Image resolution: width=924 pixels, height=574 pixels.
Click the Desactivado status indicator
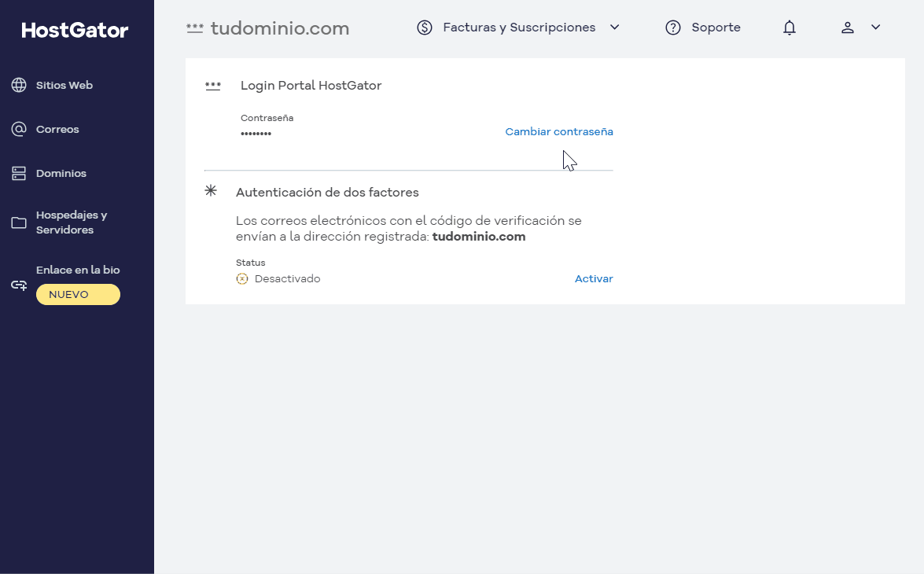pos(278,279)
